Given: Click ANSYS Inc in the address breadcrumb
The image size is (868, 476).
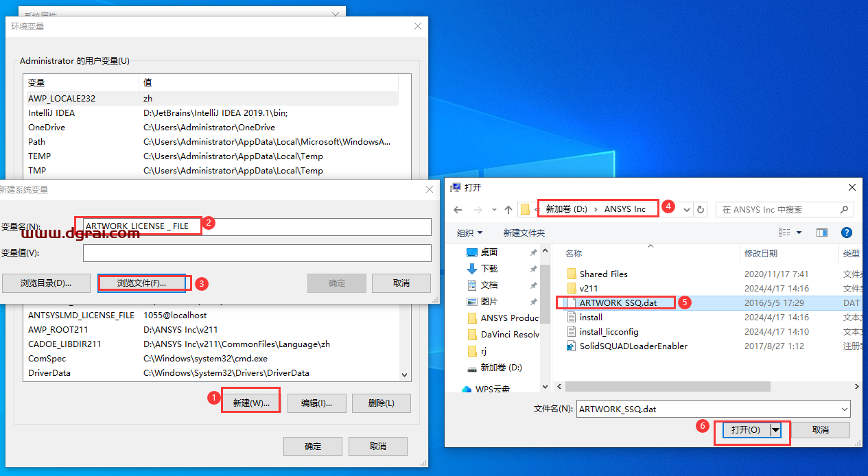Looking at the screenshot, I should click(x=625, y=209).
